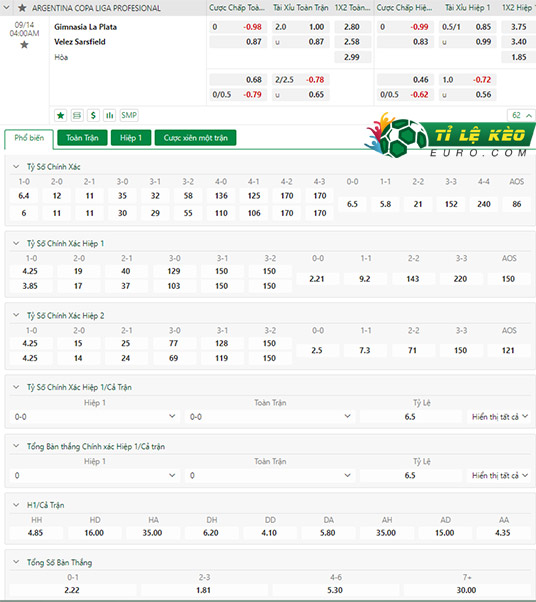Select AOS odds 86 full match

tap(516, 204)
